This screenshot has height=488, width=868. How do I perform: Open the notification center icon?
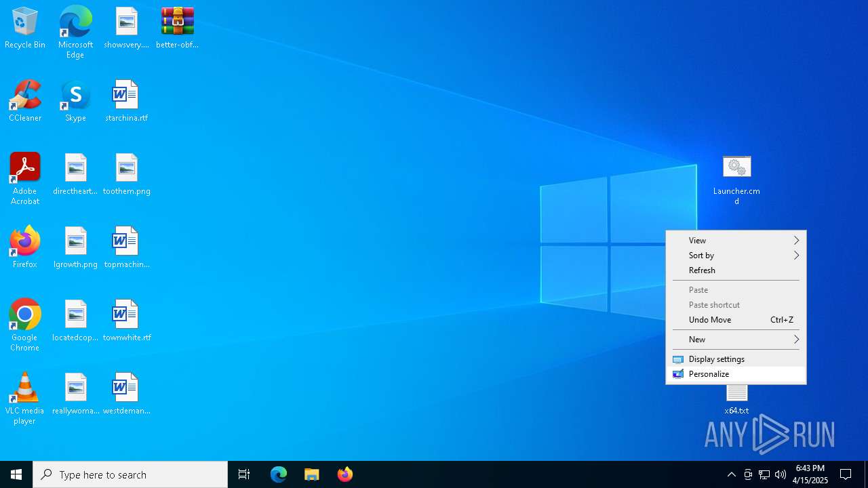point(846,474)
